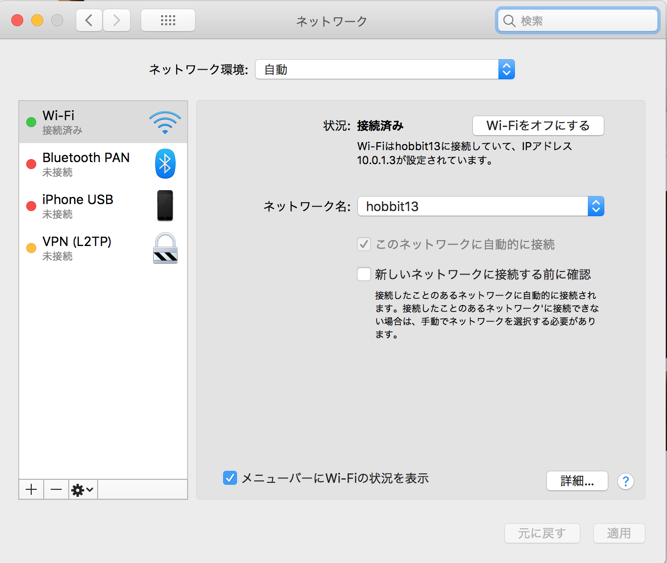Toggle このネットワークに自動的に接続 checkbox

click(364, 244)
